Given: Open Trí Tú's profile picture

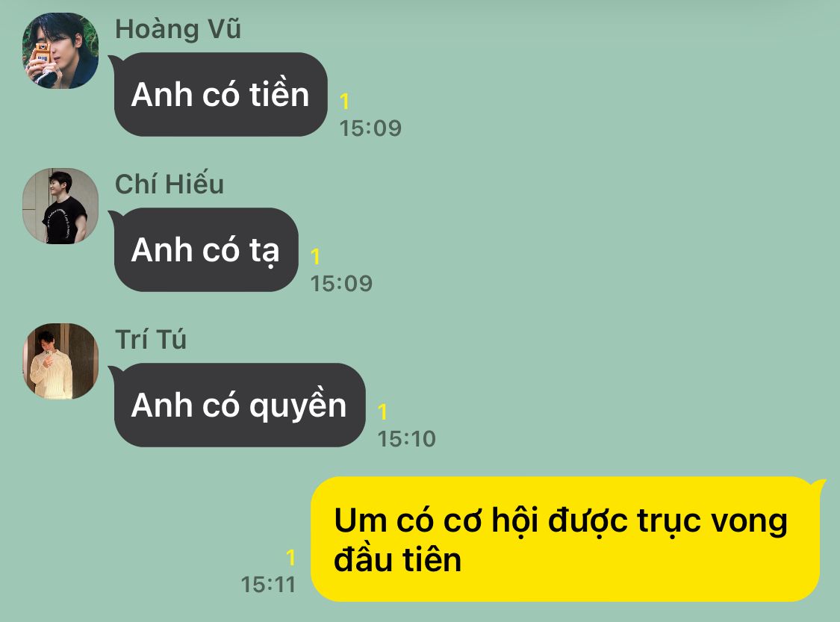Looking at the screenshot, I should (60, 361).
